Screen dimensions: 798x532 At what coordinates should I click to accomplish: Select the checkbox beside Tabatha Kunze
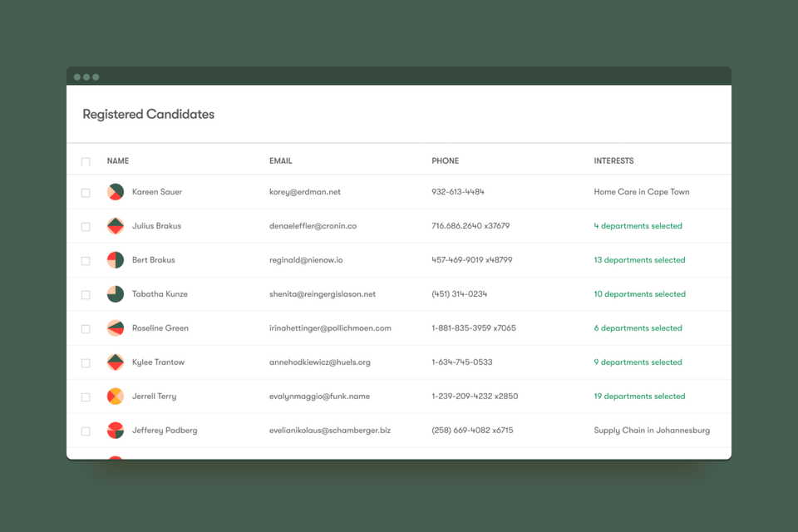pos(86,295)
